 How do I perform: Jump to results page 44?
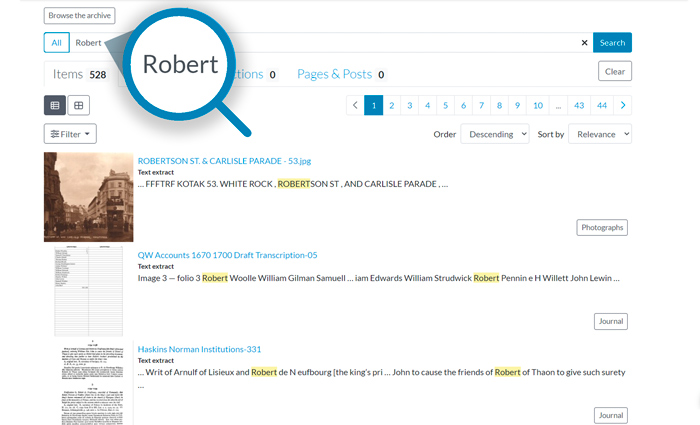(601, 105)
